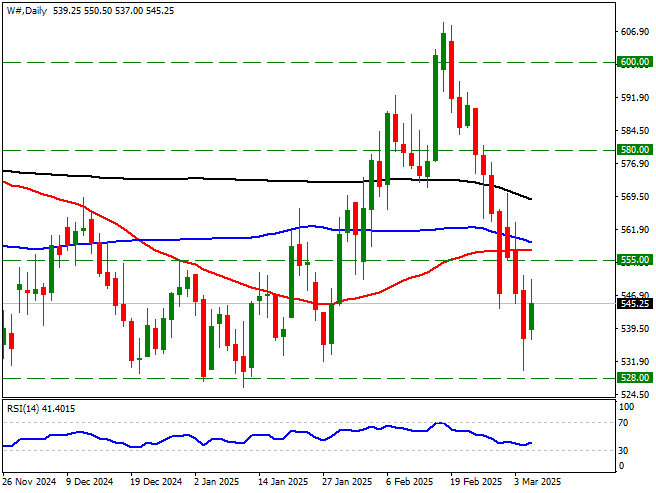Viewport: 656px width, 493px height.
Task: Click the black moving average line end
Action: click(x=530, y=199)
